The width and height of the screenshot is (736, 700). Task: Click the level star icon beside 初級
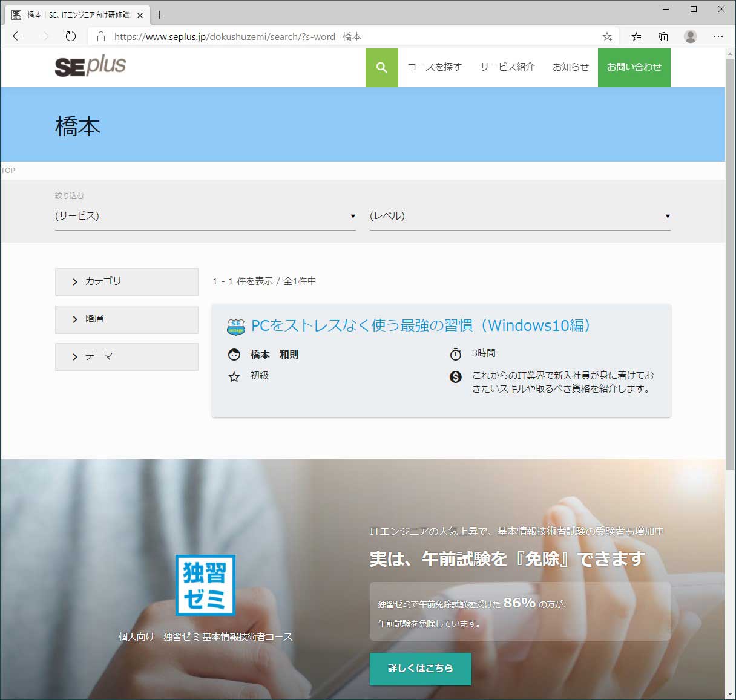click(234, 377)
